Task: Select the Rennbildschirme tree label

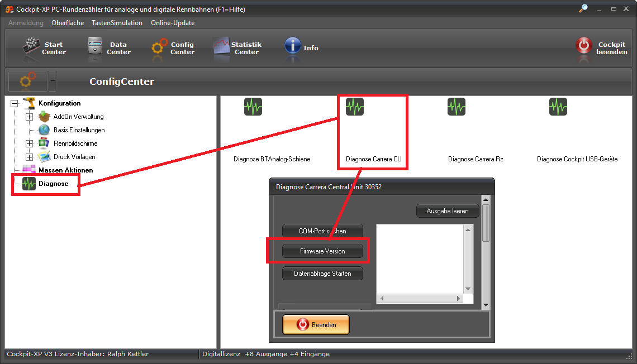Action: [75, 143]
